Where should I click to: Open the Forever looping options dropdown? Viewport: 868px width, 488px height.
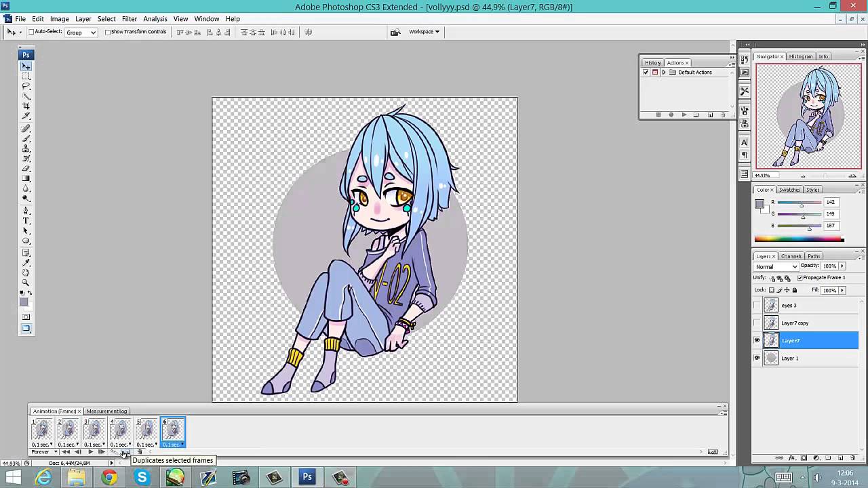[45, 452]
